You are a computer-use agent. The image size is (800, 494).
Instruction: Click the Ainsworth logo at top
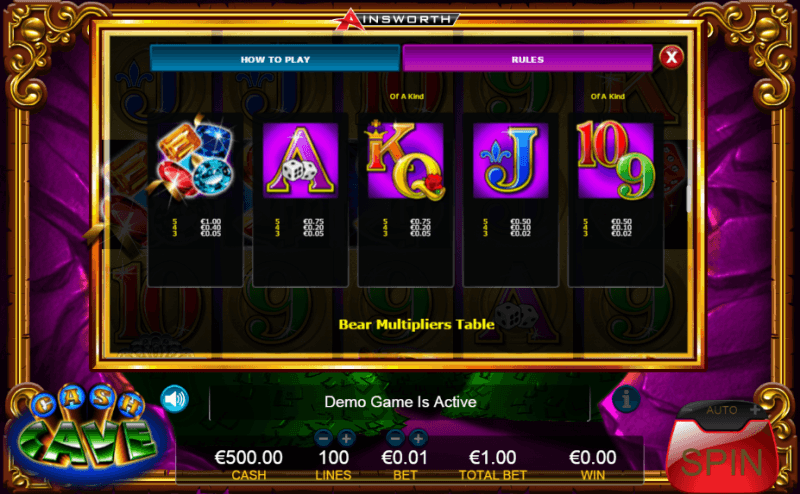(x=396, y=19)
